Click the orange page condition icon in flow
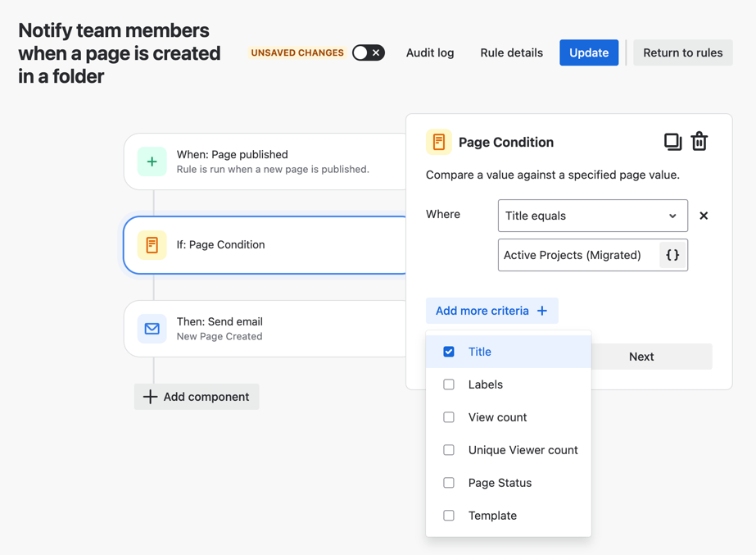This screenshot has height=555, width=756. click(152, 245)
